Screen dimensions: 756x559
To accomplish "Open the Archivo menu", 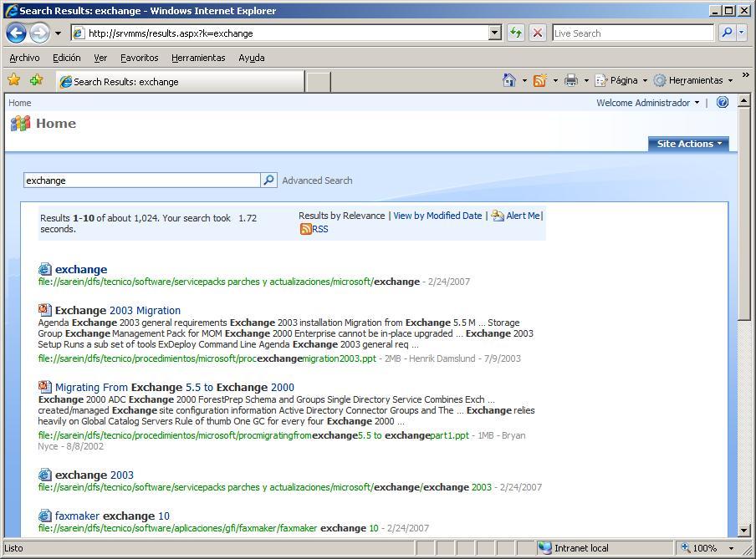I will pos(24,58).
